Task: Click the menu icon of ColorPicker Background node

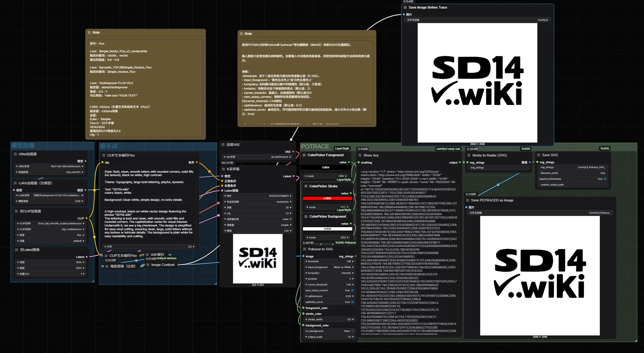Action: 306,216
